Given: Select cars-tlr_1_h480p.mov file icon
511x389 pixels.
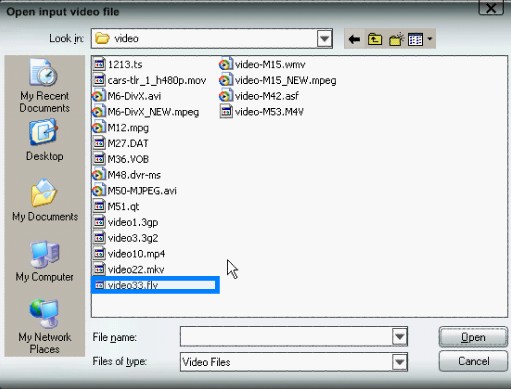Looking at the screenshot, I should [99, 80].
